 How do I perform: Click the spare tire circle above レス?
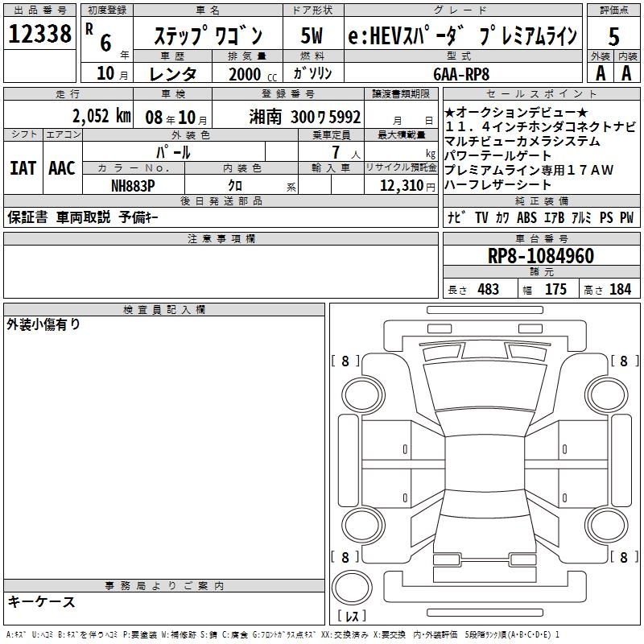(352, 588)
